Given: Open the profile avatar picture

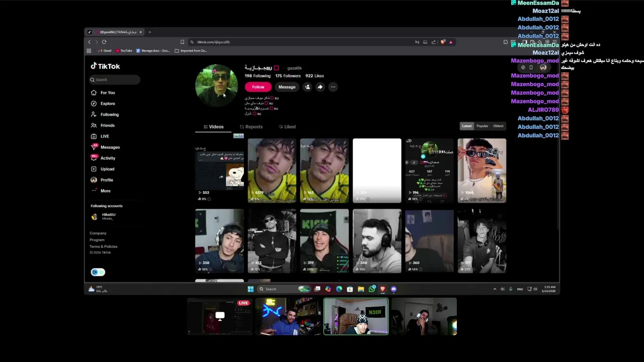Looking at the screenshot, I should (216, 85).
